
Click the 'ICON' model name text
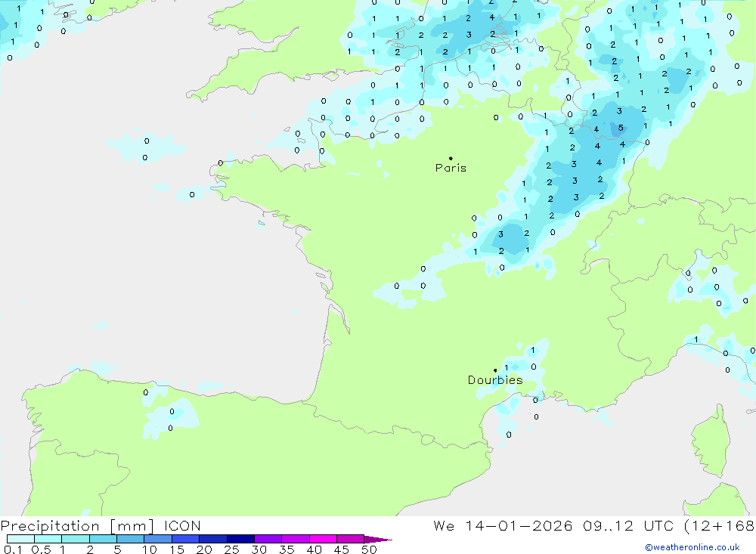click(182, 525)
